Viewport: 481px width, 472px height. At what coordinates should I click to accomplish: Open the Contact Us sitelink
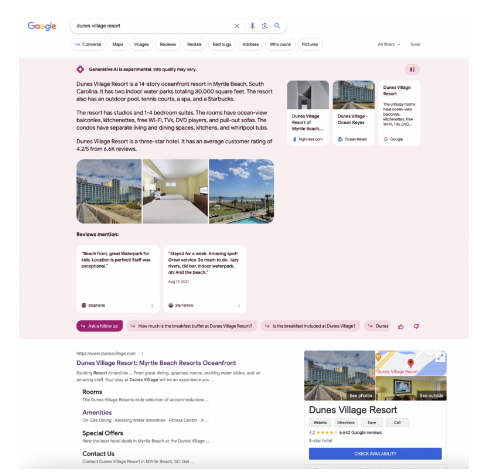click(98, 454)
